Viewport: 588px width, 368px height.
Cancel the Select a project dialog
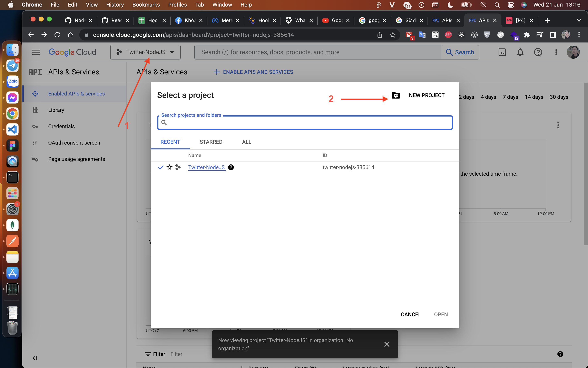(x=411, y=314)
